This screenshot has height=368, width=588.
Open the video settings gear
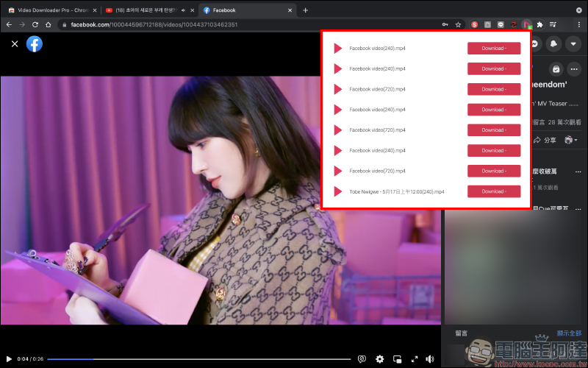coord(379,359)
